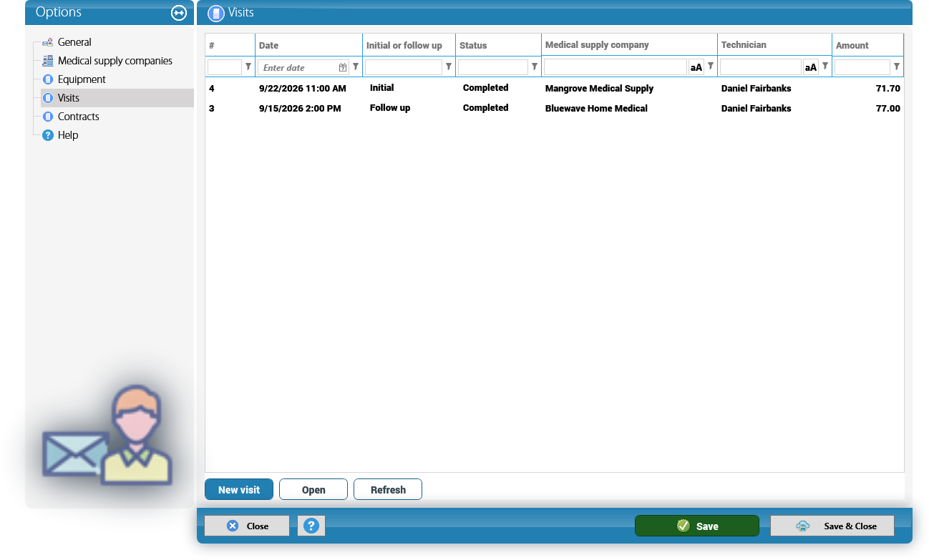Refresh the visits list
Screen dimensions: 929x560
pos(388,489)
